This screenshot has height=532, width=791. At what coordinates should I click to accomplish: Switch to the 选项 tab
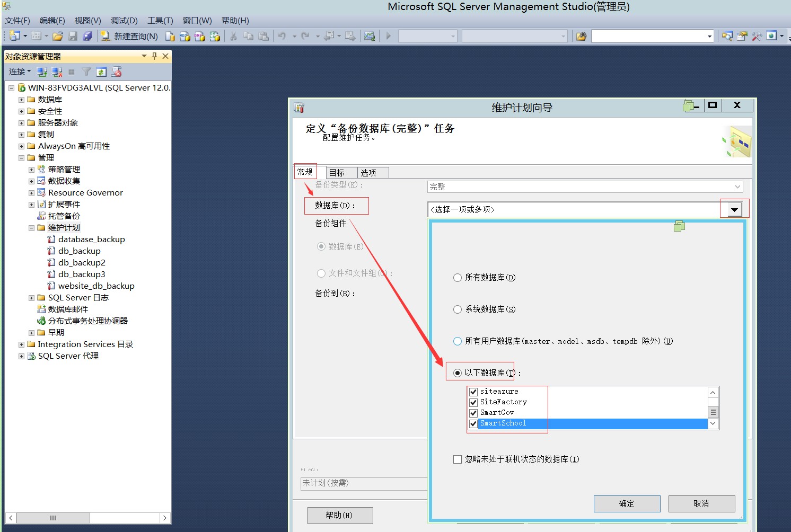coord(372,172)
